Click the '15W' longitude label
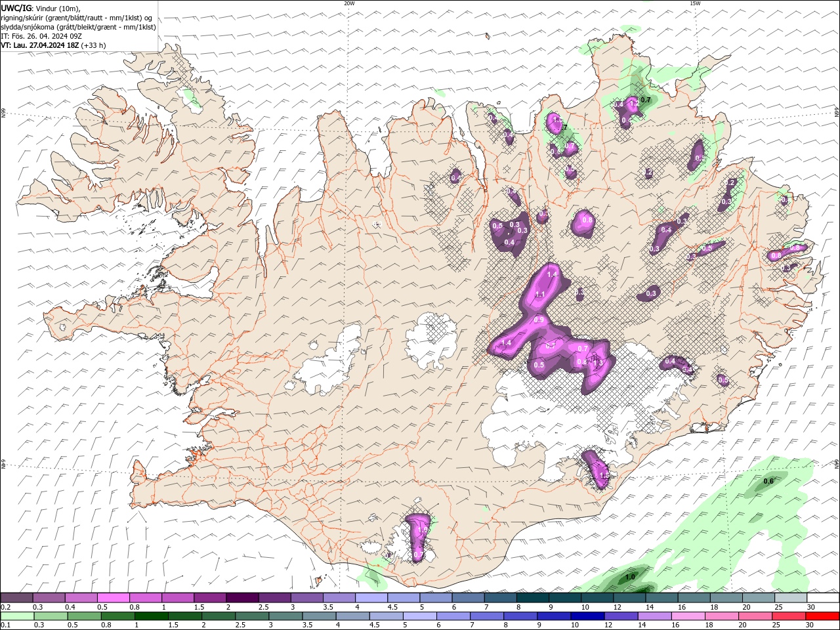Image resolution: width=840 pixels, height=630 pixels. [695, 3]
